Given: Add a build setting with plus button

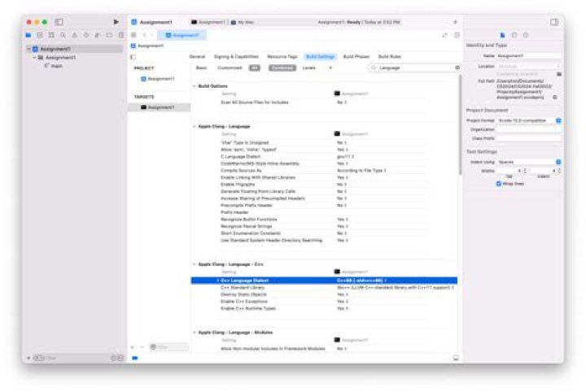Looking at the screenshot, I should coord(330,68).
